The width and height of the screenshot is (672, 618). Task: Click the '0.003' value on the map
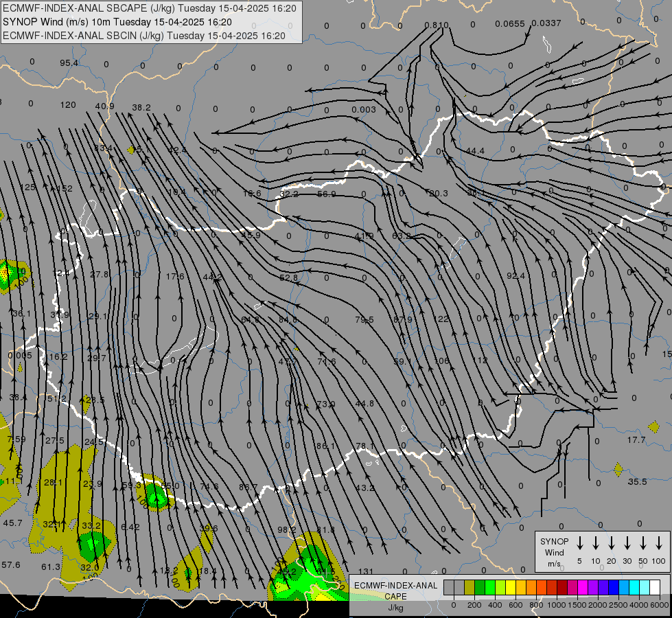click(x=363, y=109)
